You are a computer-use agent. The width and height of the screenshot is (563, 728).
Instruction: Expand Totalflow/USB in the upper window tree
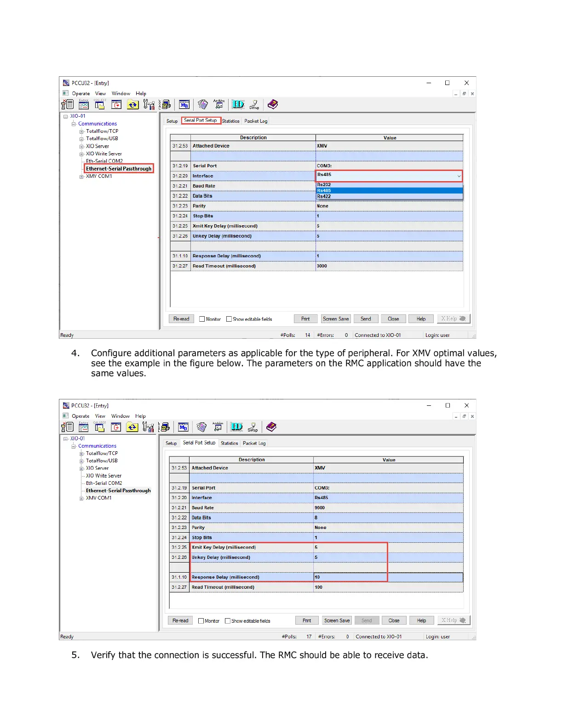point(81,139)
